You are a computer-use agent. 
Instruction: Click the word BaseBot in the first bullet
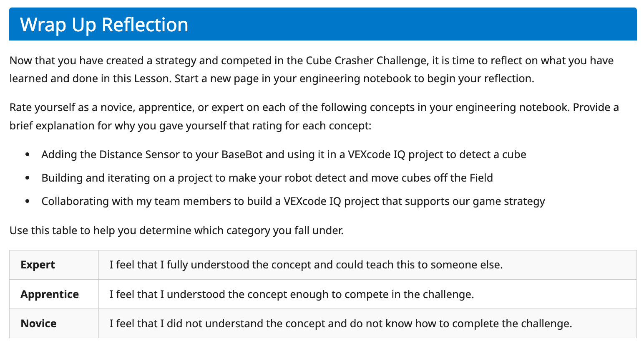242,154
